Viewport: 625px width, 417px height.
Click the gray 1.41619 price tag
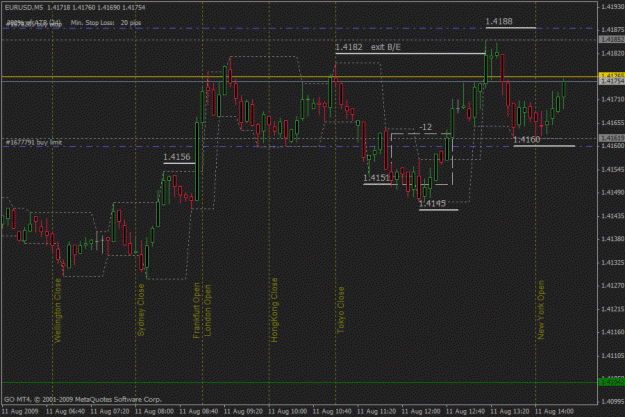coord(612,138)
